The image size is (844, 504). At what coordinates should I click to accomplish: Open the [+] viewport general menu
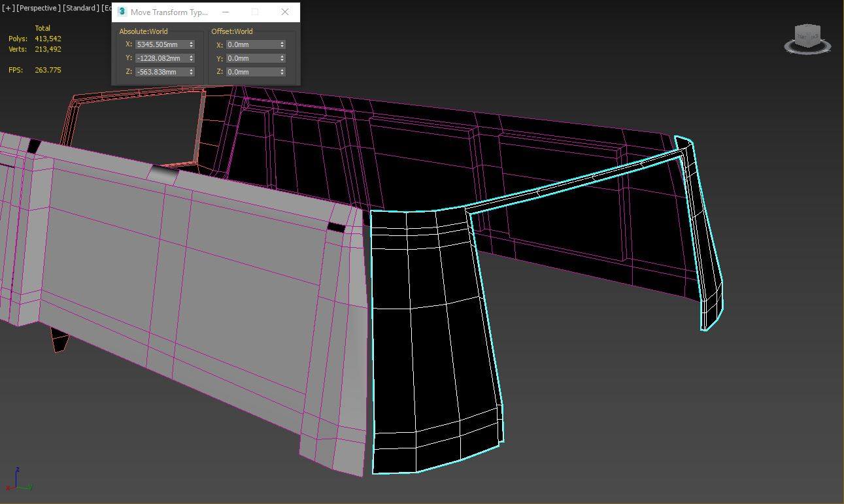(x=8, y=8)
